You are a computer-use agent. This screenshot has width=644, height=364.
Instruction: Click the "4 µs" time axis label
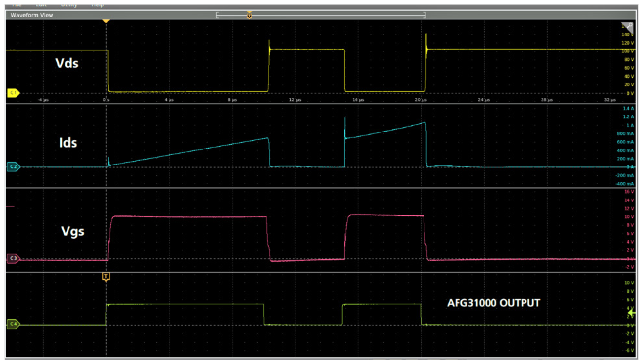click(x=169, y=100)
